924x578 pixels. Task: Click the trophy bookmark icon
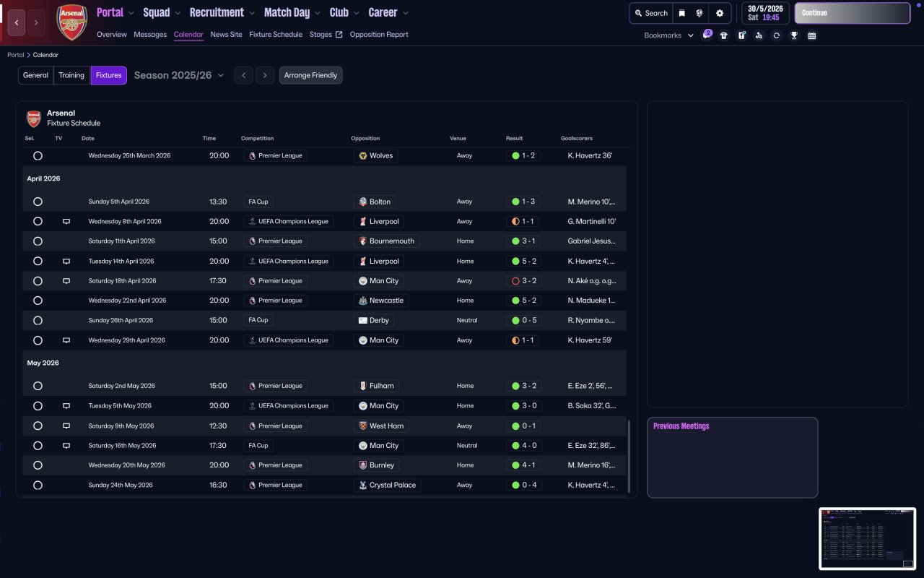pyautogui.click(x=794, y=35)
